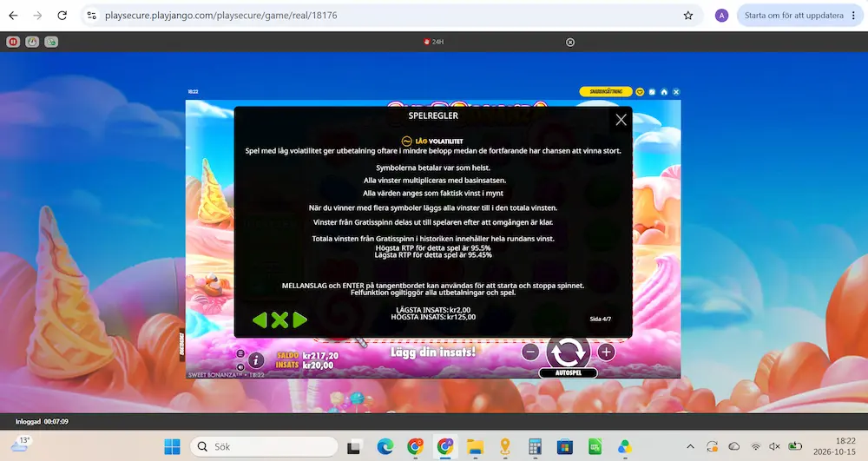Click Symbolerna betalar var som helst text
Screen dimensions: 868x461
pyautogui.click(x=433, y=168)
